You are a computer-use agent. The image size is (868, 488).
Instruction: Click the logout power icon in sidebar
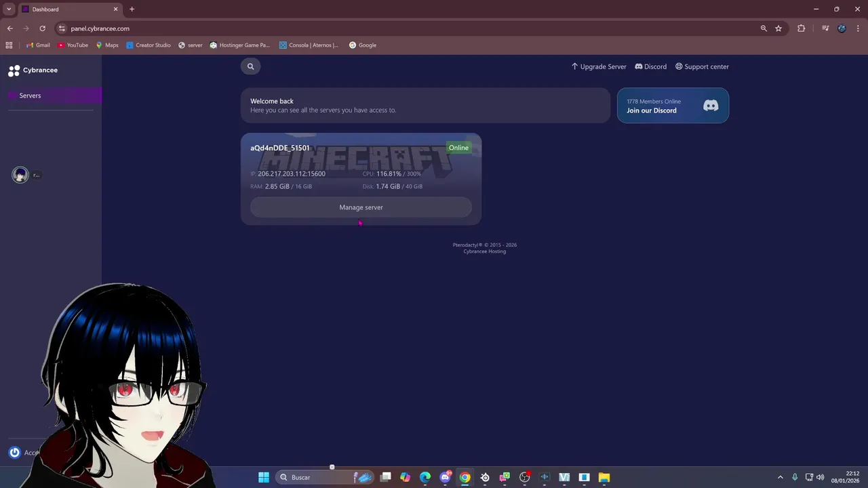(14, 453)
